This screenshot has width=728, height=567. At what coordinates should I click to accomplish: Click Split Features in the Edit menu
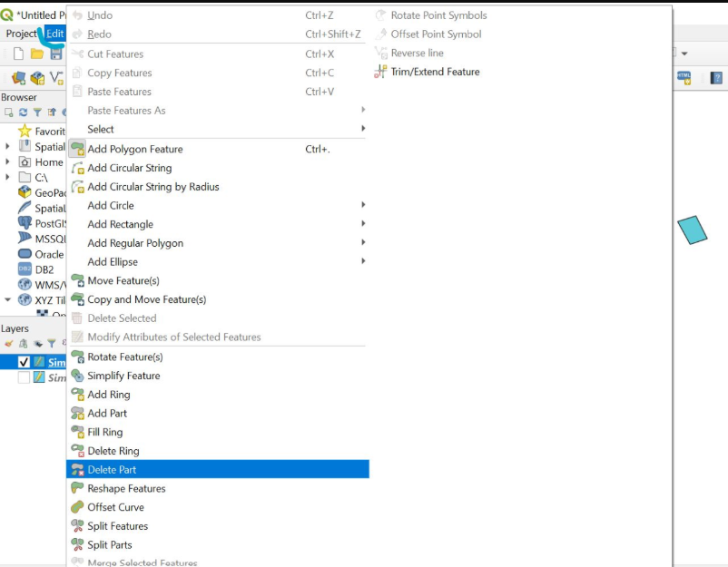tap(115, 525)
